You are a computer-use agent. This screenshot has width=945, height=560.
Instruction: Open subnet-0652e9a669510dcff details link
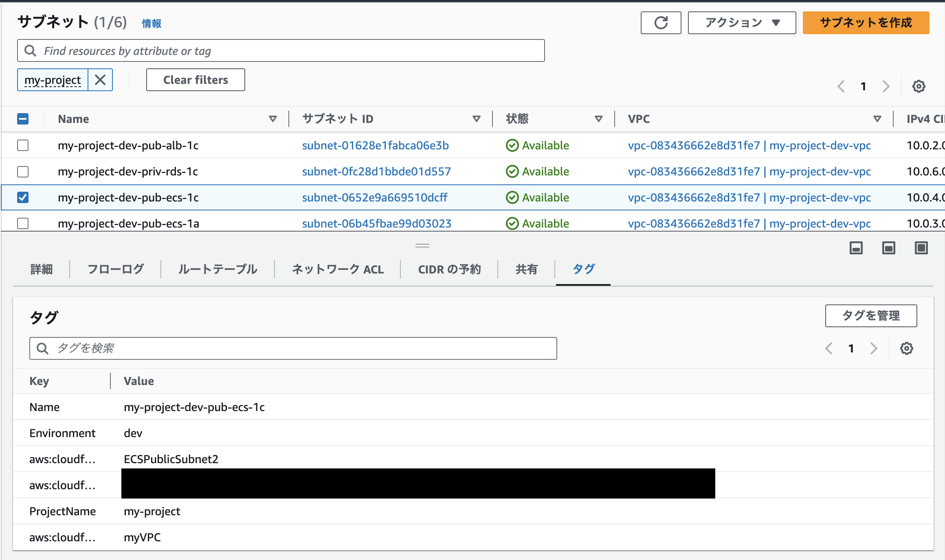[x=375, y=197]
